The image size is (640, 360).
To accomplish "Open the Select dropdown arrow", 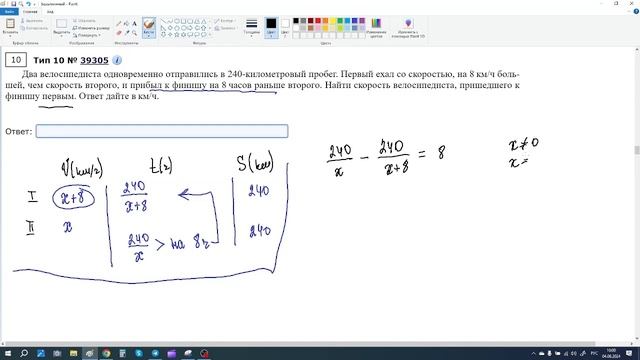I will pyautogui.click(x=62, y=36).
